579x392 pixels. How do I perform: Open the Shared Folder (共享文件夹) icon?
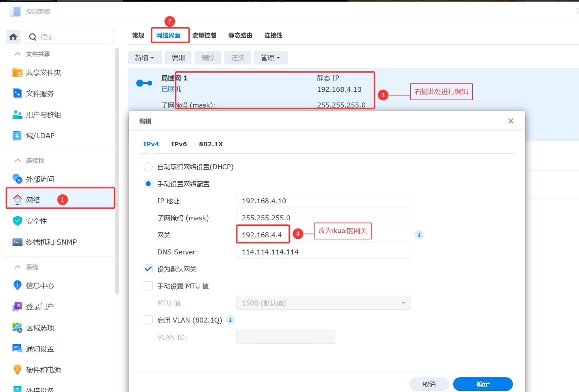point(17,72)
